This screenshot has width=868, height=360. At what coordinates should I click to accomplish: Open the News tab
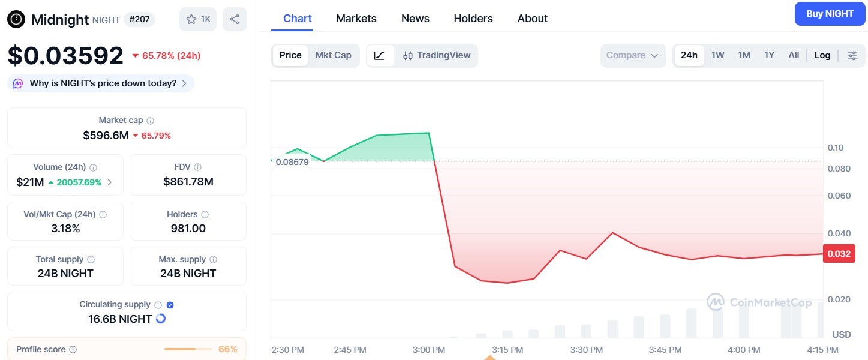[415, 18]
